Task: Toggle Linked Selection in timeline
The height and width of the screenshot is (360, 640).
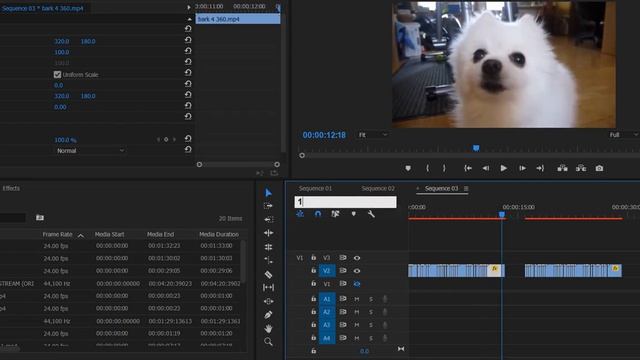Action: pyautogui.click(x=335, y=214)
